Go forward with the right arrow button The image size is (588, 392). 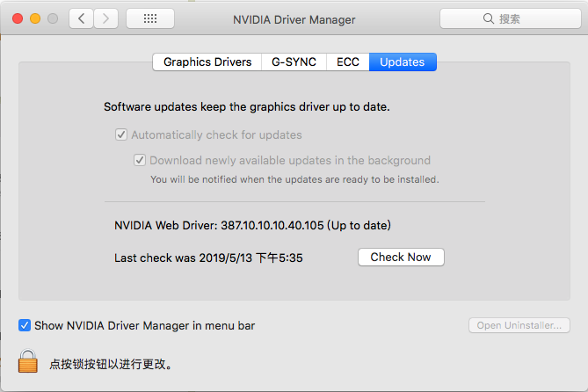pyautogui.click(x=106, y=18)
